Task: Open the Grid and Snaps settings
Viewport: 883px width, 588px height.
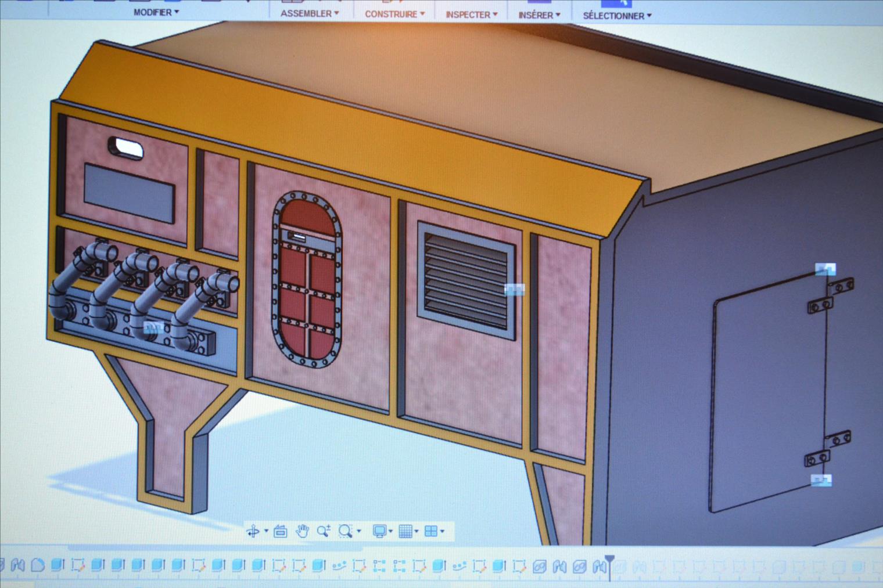Action: [x=405, y=531]
